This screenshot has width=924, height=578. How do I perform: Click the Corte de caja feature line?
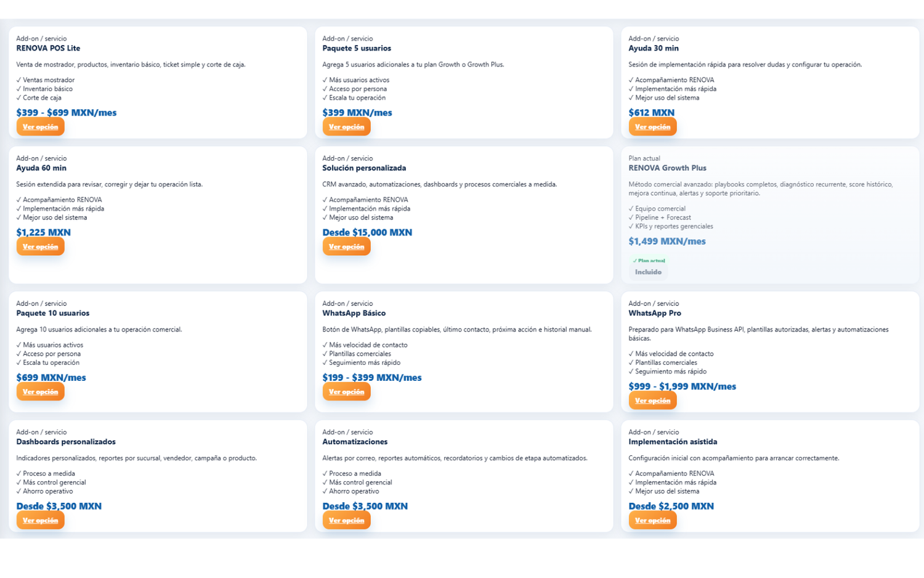[39, 97]
